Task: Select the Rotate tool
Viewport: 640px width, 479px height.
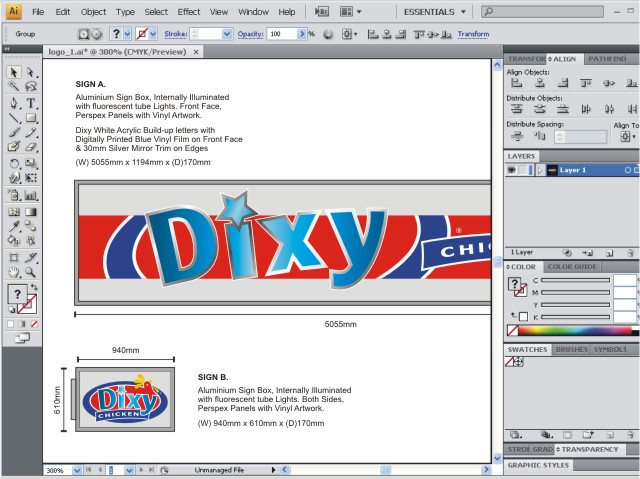Action: [x=13, y=164]
